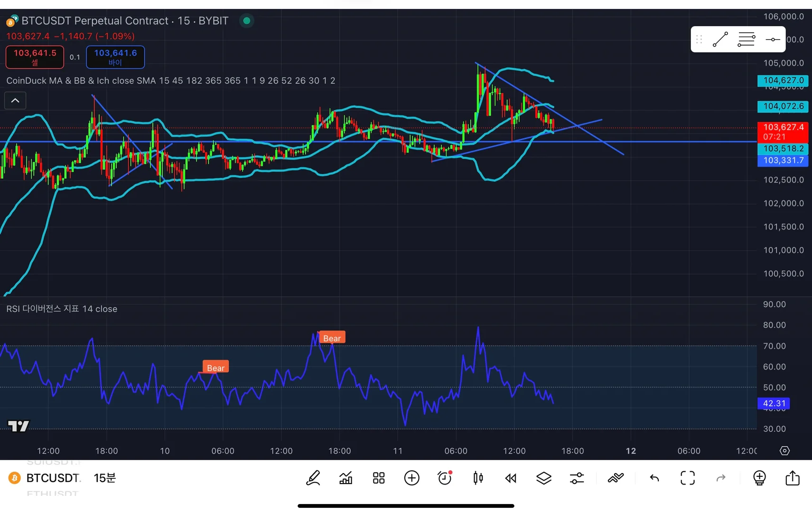Open the layout grid icon
The width and height of the screenshot is (812, 513).
coord(379,478)
